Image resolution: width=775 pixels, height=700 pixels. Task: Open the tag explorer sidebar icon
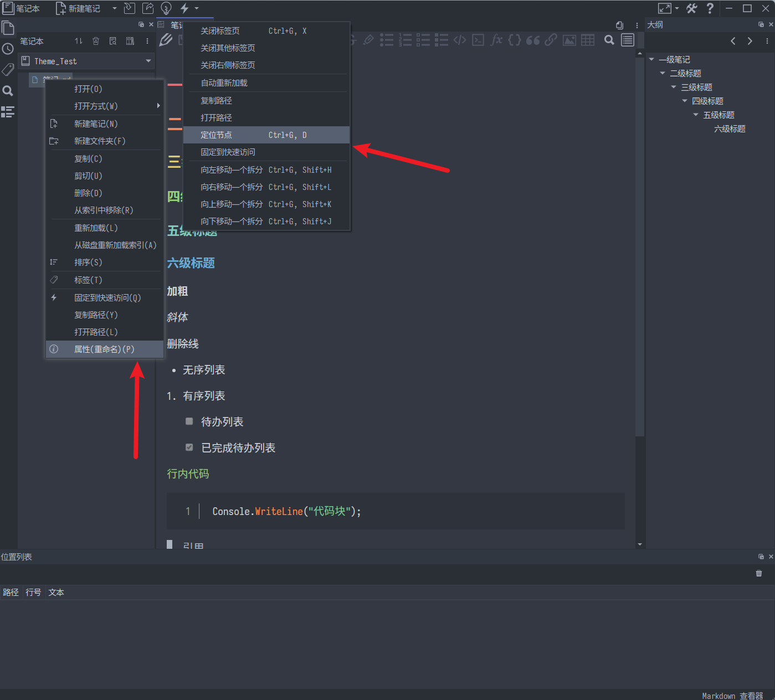tap(8, 70)
